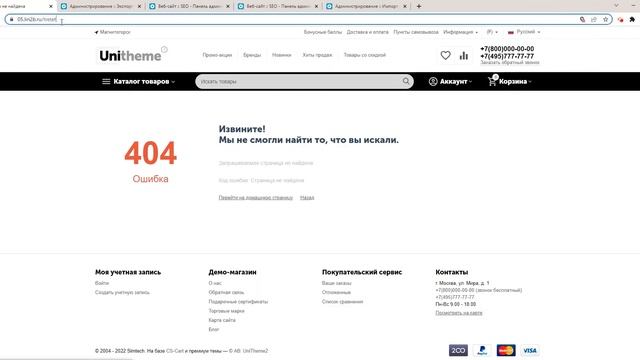Open a new browser tab

418,6
